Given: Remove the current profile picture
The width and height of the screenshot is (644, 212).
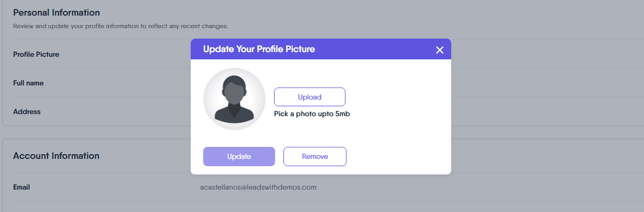Looking at the screenshot, I should [315, 156].
